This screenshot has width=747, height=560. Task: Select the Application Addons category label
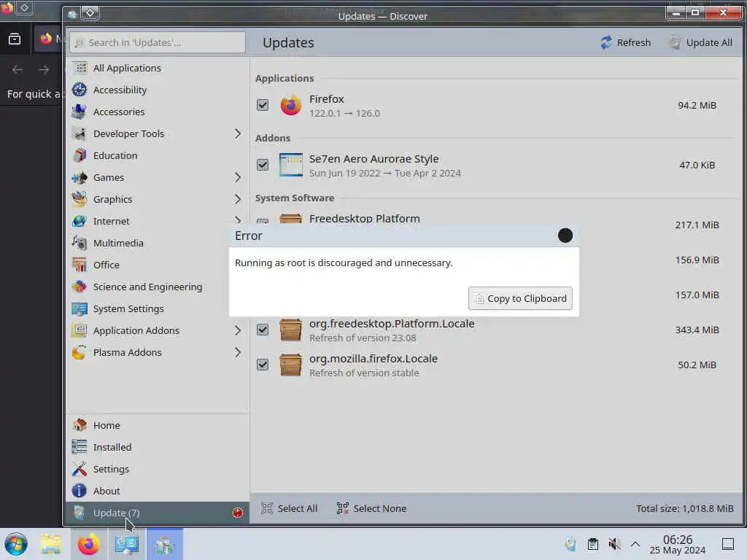(x=136, y=331)
